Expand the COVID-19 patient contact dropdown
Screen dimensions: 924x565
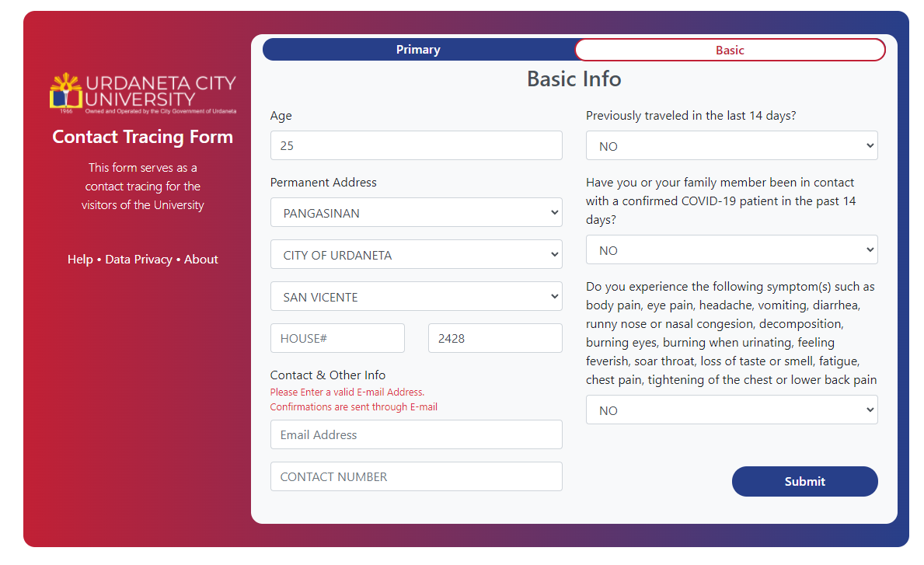click(x=731, y=250)
